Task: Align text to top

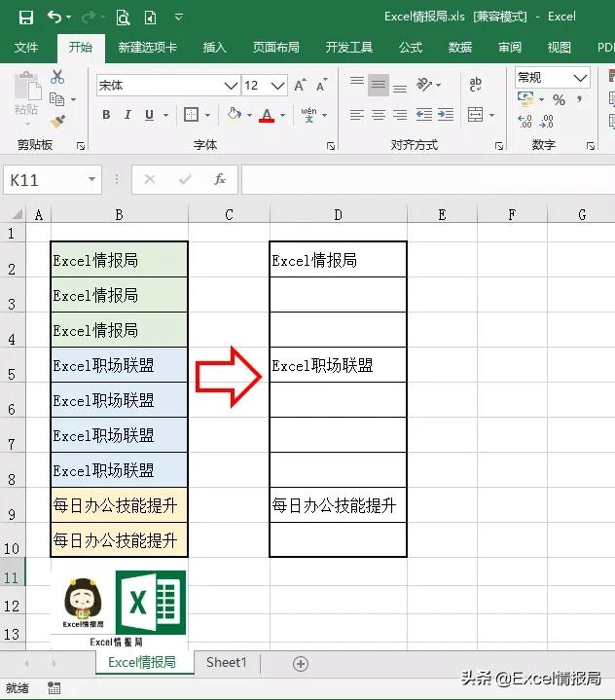Action: [356, 84]
